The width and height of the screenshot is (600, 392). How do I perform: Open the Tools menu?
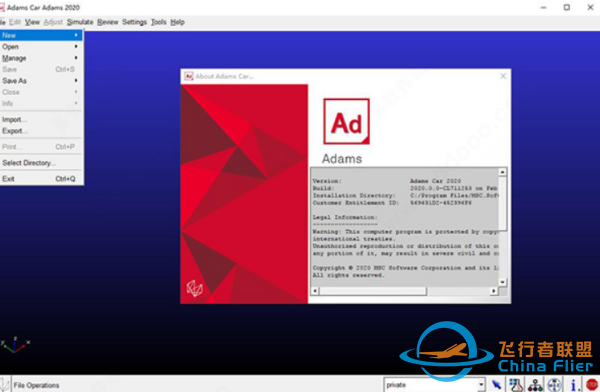click(x=158, y=22)
